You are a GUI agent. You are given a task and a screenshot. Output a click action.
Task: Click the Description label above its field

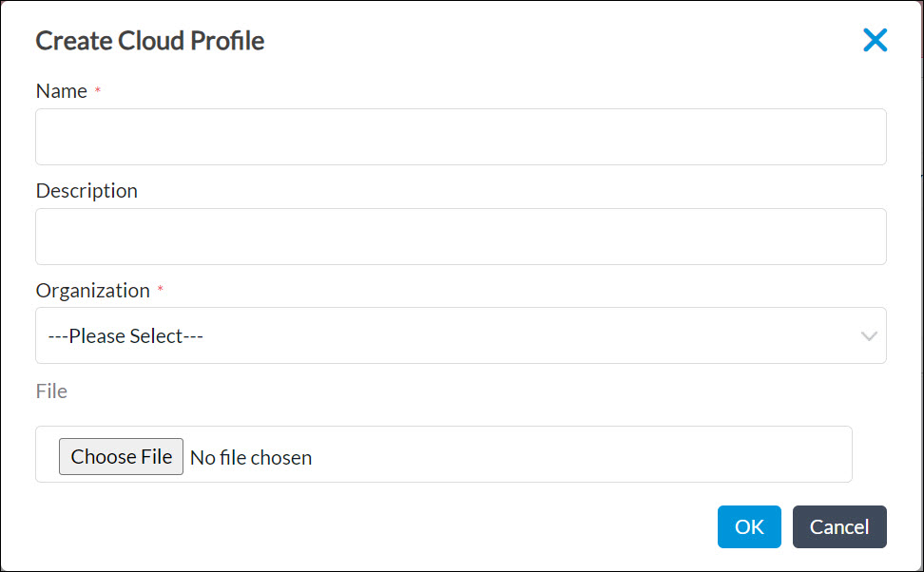point(87,190)
